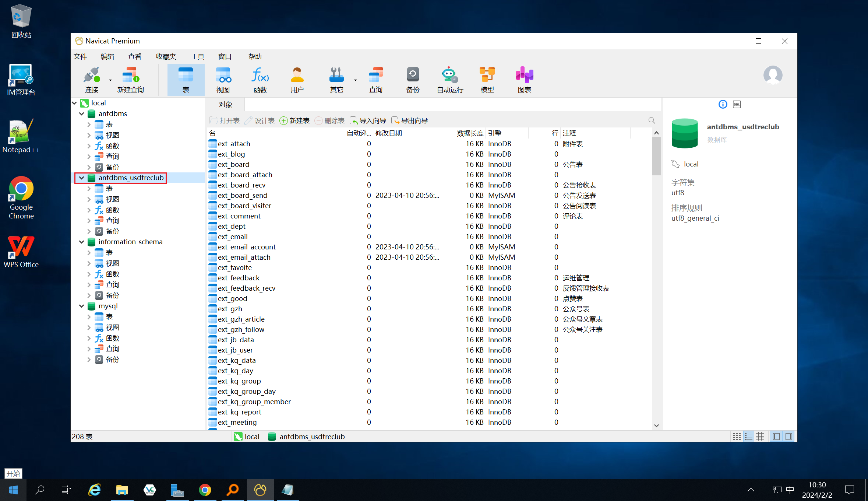
Task: Click the table list scroll up arrow
Action: [656, 133]
